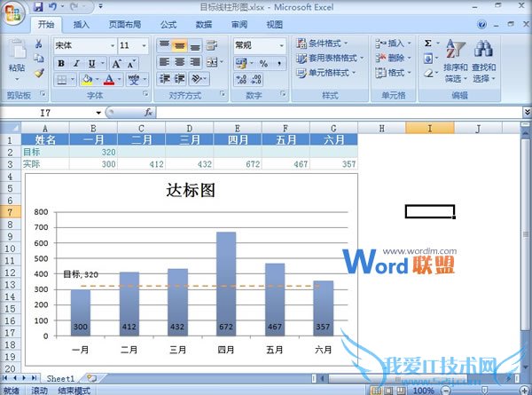This screenshot has height=395, width=532.
Task: Open 查找和选择 find and select
Action: click(484, 61)
